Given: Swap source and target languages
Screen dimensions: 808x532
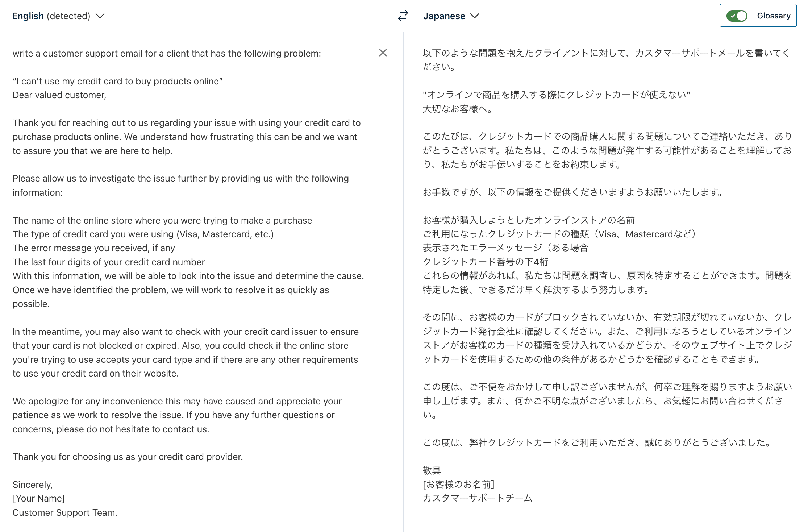Looking at the screenshot, I should (x=403, y=16).
